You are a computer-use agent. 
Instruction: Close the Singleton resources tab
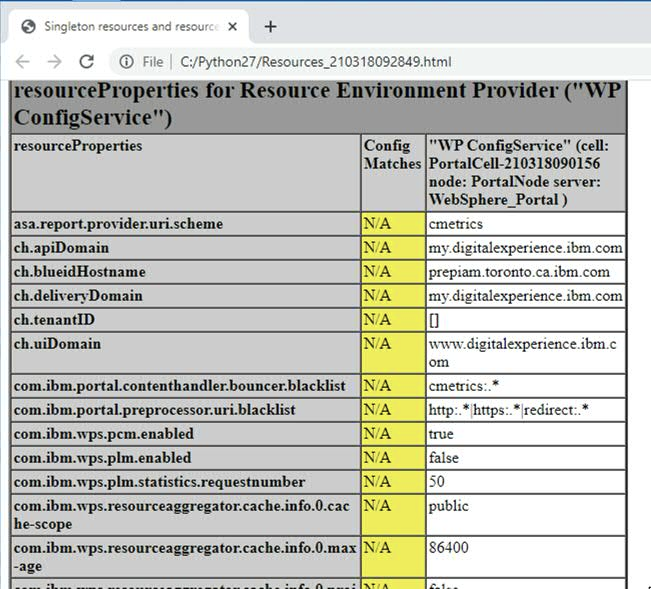(232, 27)
